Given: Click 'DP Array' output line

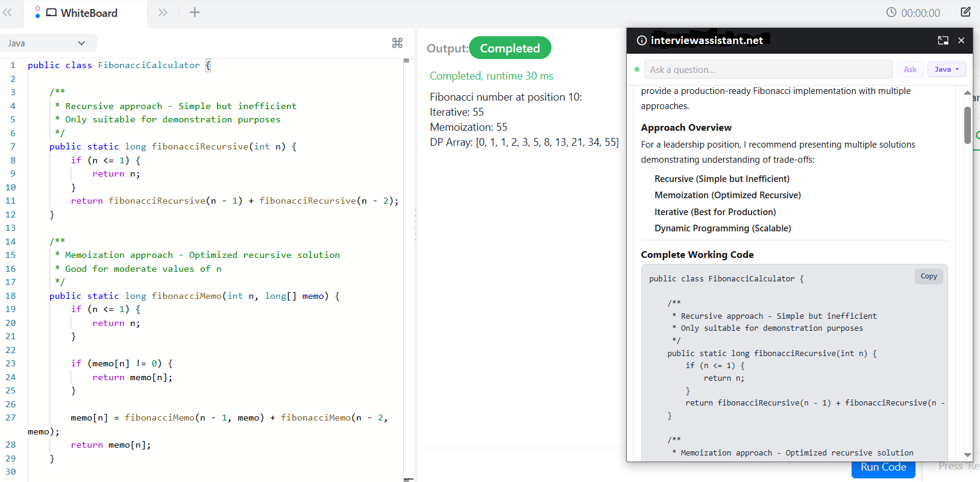Looking at the screenshot, I should pos(524,142).
